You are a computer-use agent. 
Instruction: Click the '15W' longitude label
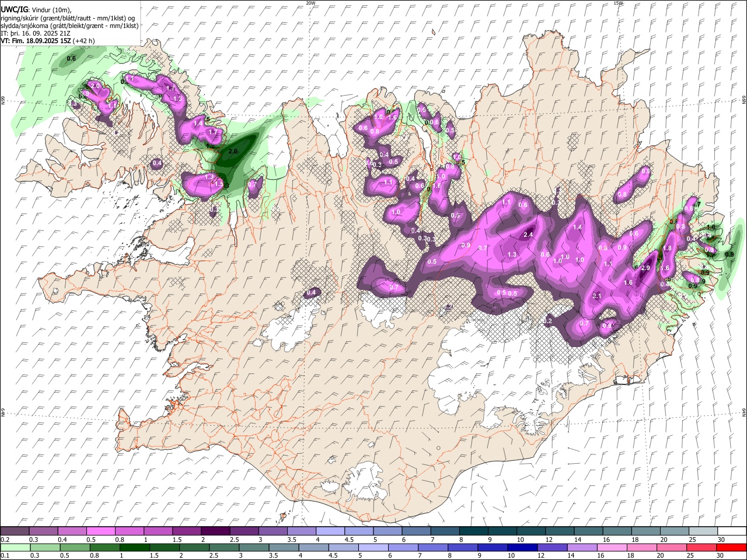pyautogui.click(x=619, y=3)
